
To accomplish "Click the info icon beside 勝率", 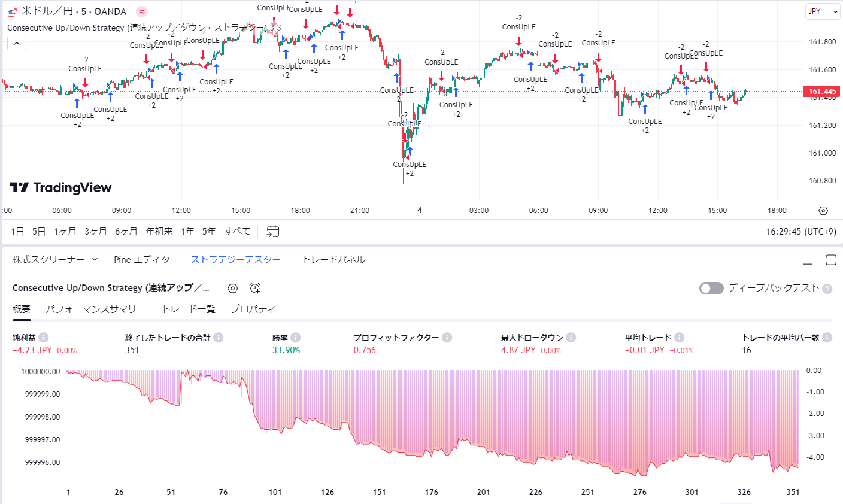I will pos(296,338).
